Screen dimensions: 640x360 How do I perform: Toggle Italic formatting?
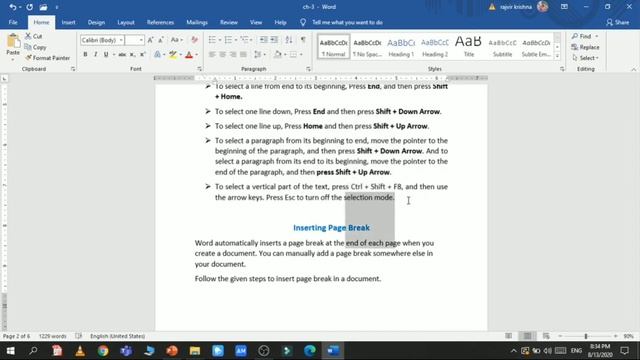click(96, 54)
